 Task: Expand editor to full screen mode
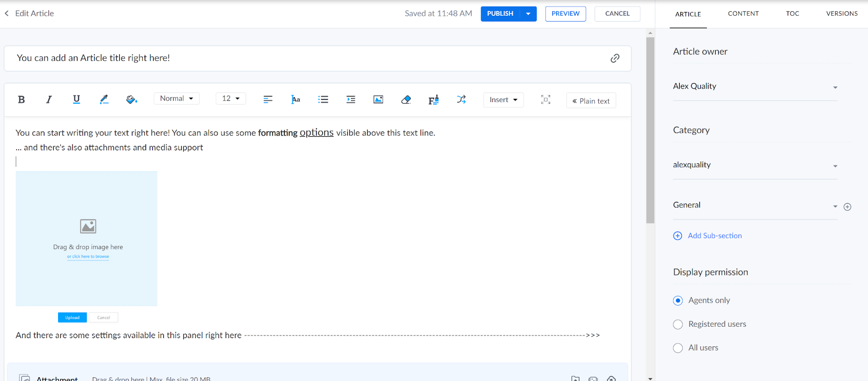pyautogui.click(x=545, y=99)
